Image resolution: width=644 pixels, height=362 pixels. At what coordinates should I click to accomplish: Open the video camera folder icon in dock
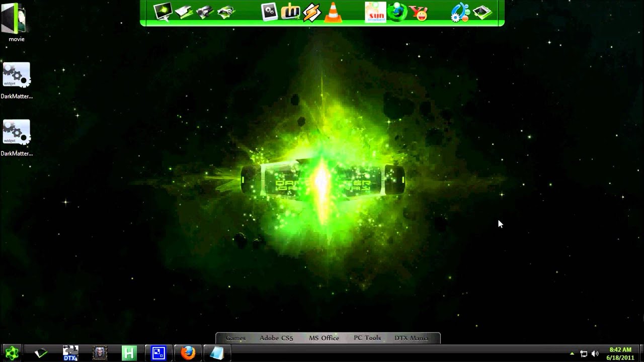click(x=205, y=12)
